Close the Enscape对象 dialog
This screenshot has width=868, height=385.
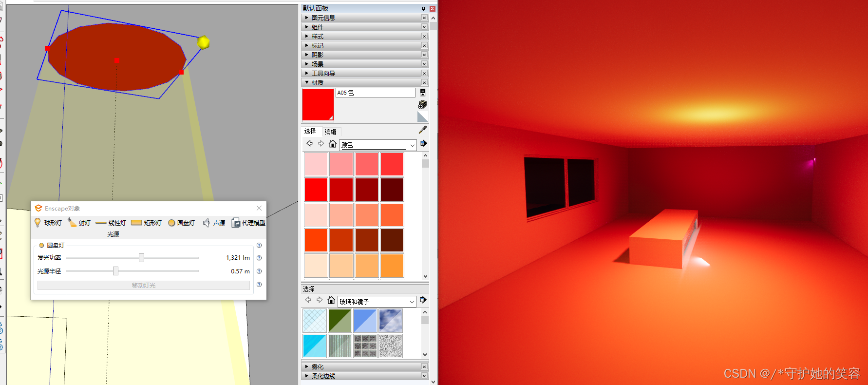pyautogui.click(x=259, y=208)
